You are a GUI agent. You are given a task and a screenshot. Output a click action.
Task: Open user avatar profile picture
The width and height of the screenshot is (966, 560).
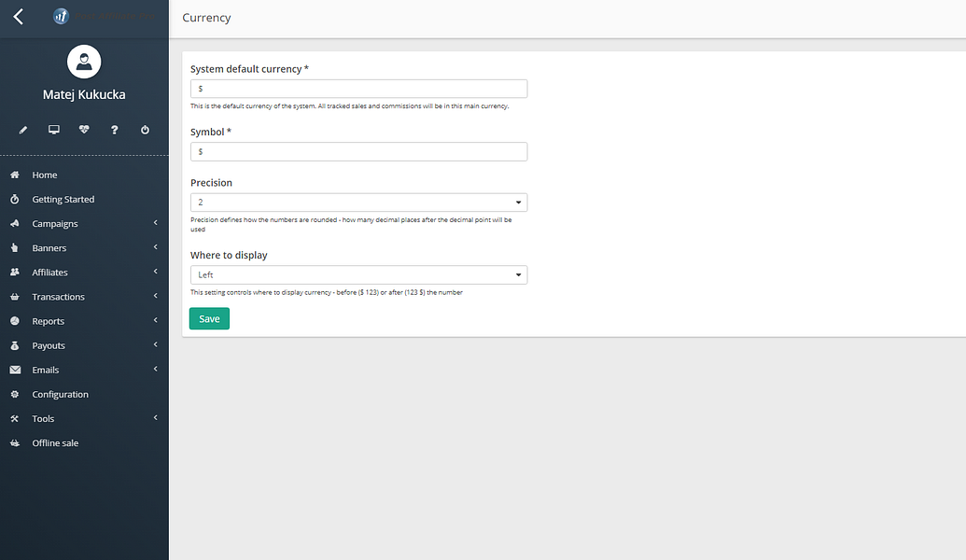pyautogui.click(x=84, y=62)
